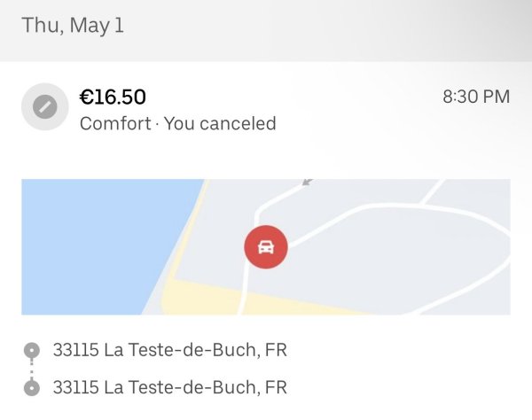Click the blue water area on the map

click(x=89, y=239)
